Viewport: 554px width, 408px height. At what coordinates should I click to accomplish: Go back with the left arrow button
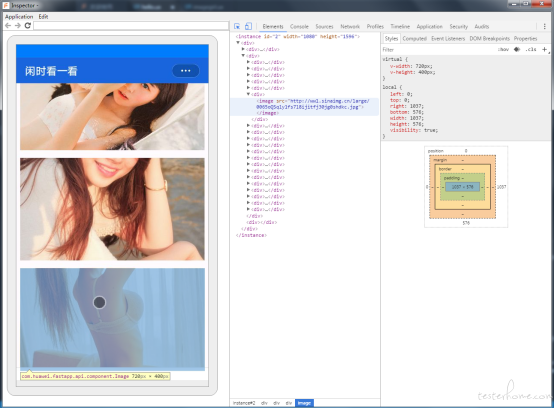pyautogui.click(x=8, y=25)
